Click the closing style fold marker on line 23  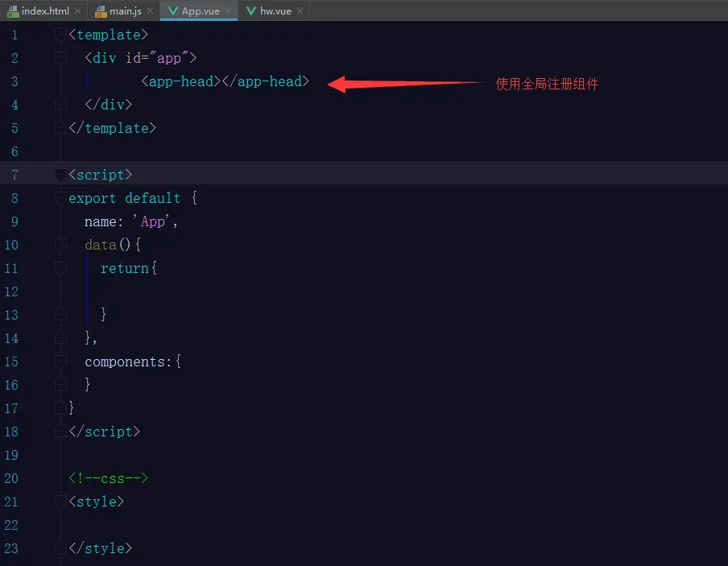tap(60, 548)
